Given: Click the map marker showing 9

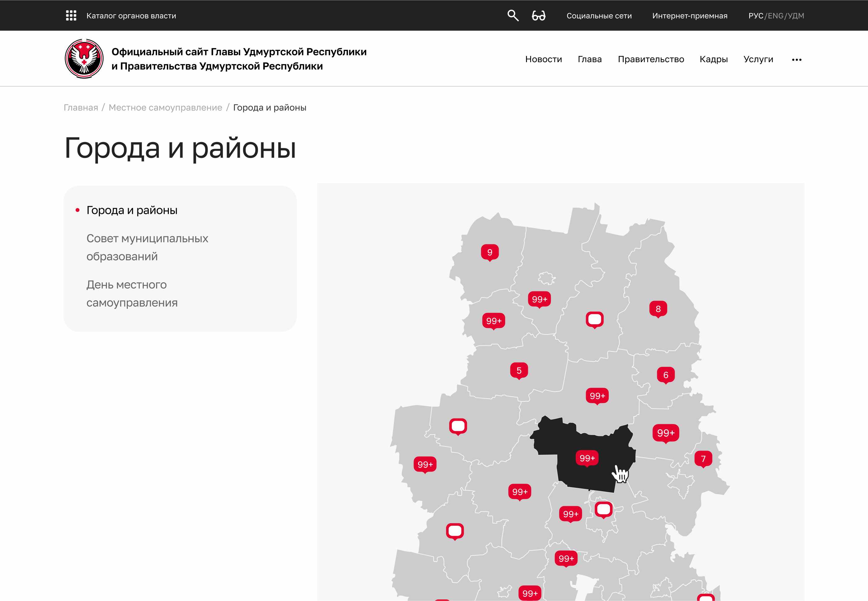Looking at the screenshot, I should (490, 252).
